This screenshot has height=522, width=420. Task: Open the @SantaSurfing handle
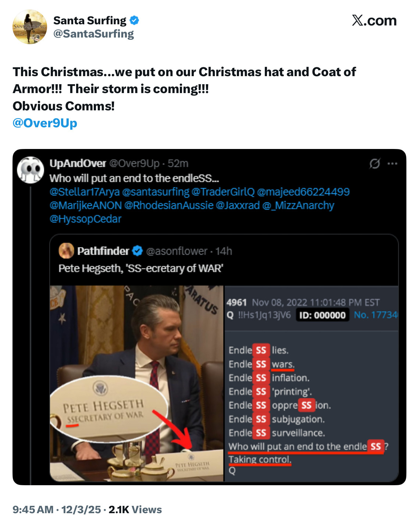click(x=93, y=34)
